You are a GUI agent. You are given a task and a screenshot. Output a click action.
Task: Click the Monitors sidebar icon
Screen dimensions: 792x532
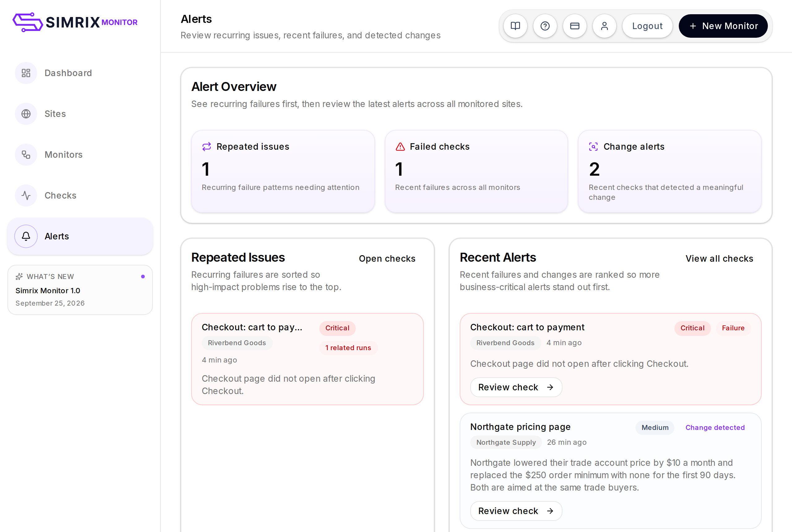26,155
